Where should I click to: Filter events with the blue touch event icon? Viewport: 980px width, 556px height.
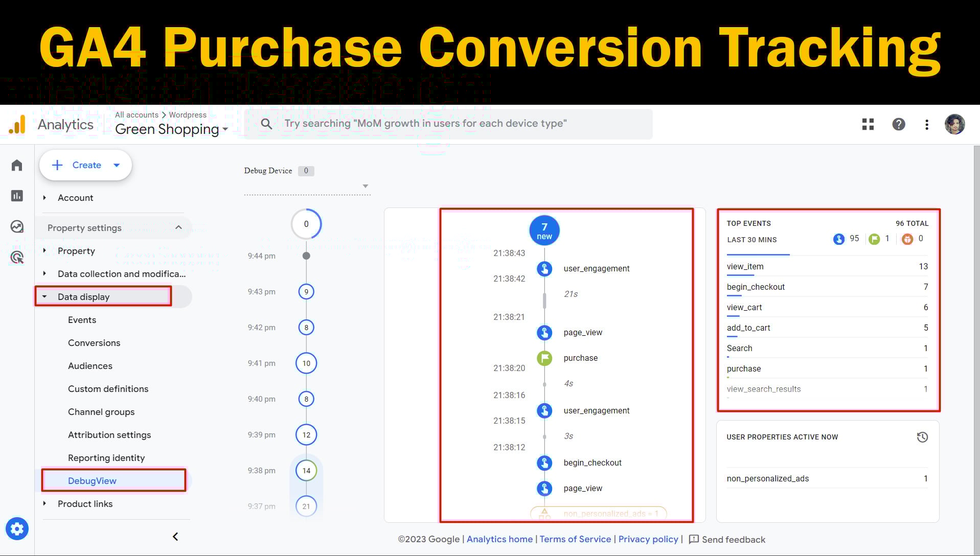pos(839,239)
